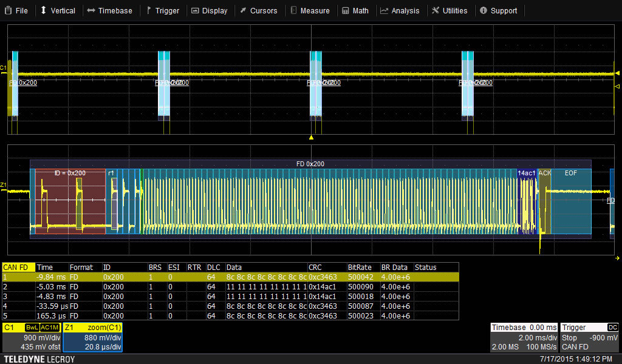Open the Trigger descriptor showing Stop
Image resolution: width=622 pixels, height=364 pixels.
pyautogui.click(x=589, y=338)
